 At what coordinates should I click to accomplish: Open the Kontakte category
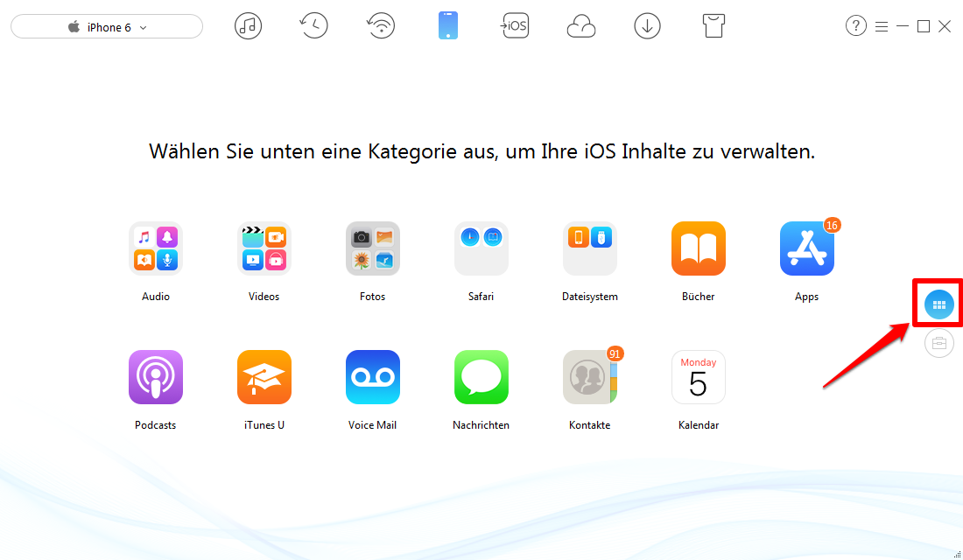589,377
